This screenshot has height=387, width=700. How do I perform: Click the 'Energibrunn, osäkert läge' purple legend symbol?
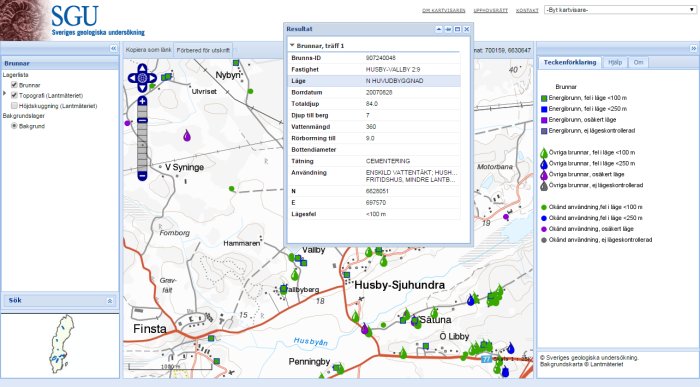(544, 120)
